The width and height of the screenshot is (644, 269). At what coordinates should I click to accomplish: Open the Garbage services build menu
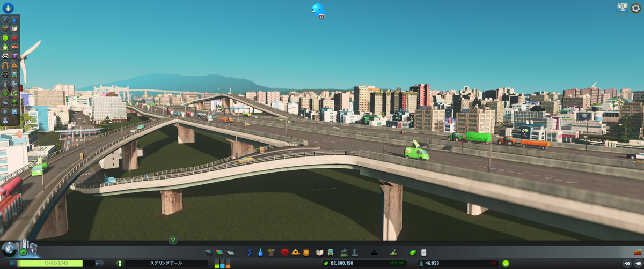tap(270, 252)
